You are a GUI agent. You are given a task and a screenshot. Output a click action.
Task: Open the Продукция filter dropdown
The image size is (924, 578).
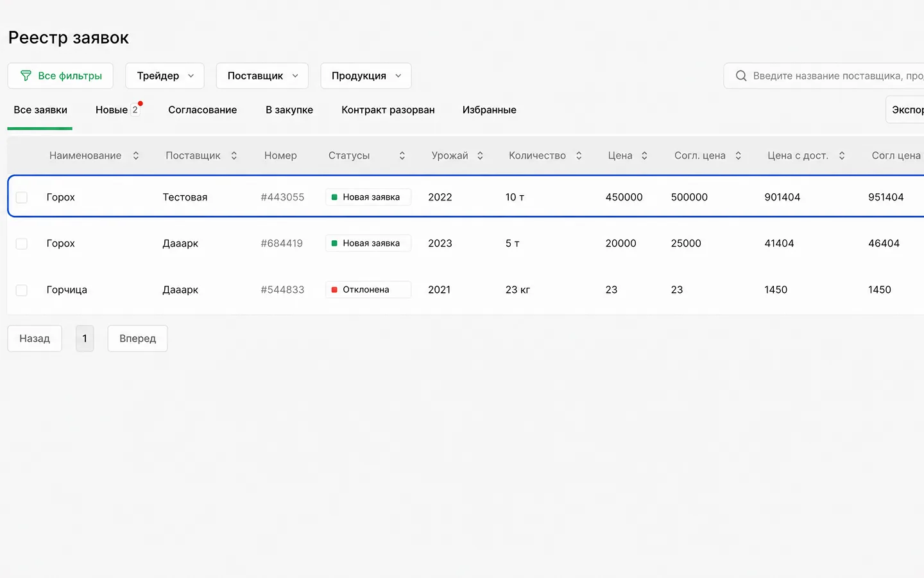click(x=366, y=76)
